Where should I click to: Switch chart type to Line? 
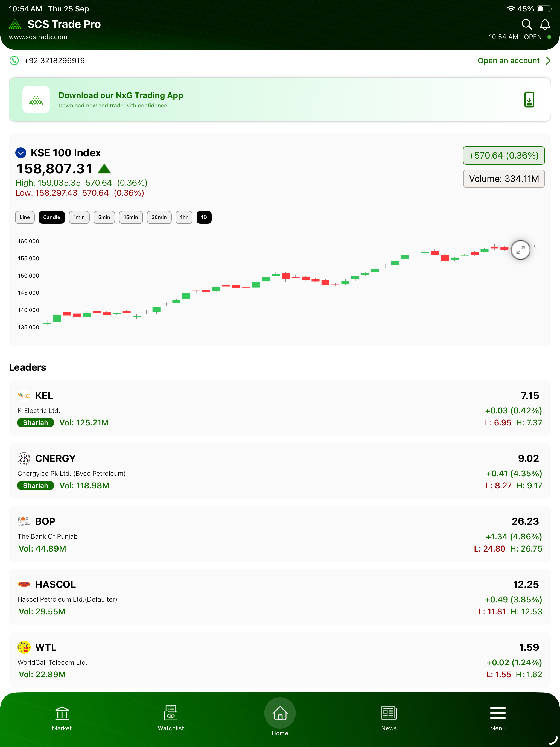(x=25, y=217)
